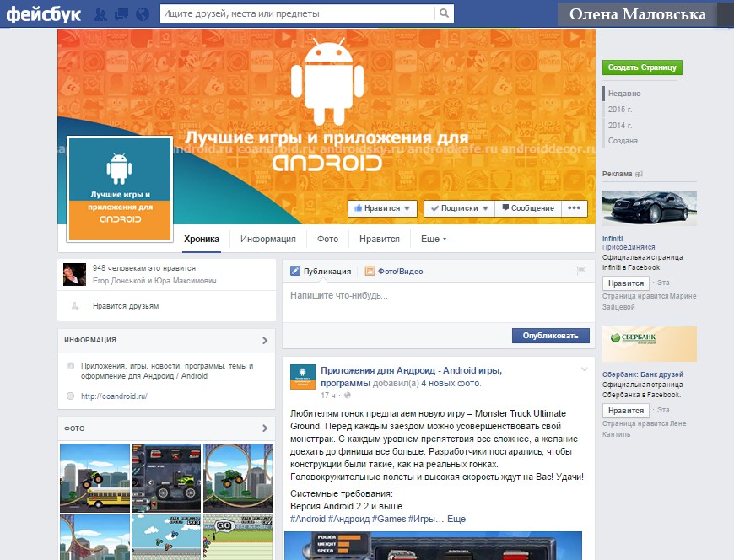Open the Facebook logo home link
734x560 pixels.
pos(44,14)
